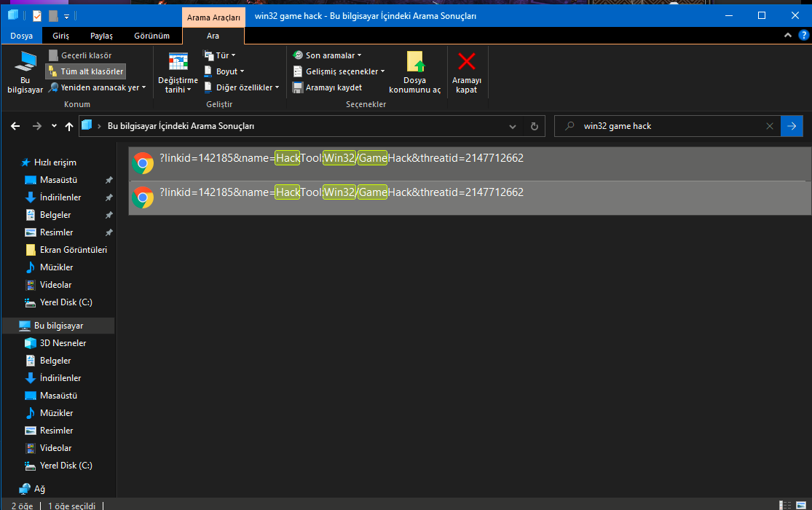The image size is (812, 510).
Task: Click the blue search go arrow
Action: click(792, 126)
